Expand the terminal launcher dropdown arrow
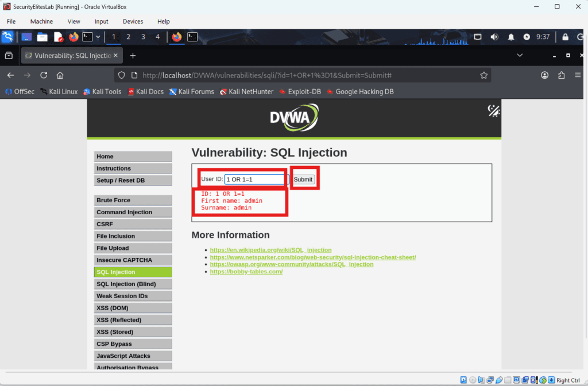The width and height of the screenshot is (588, 386). pos(98,36)
